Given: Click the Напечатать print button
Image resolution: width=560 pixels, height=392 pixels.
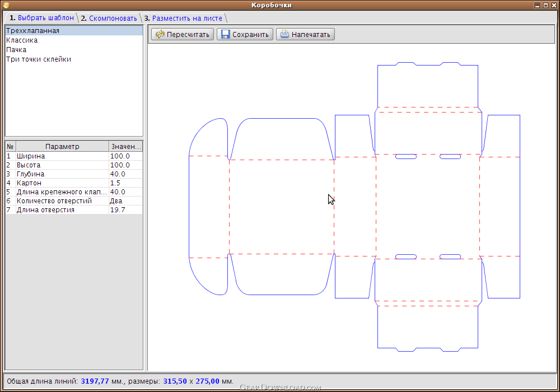Looking at the screenshot, I should click(x=305, y=34).
